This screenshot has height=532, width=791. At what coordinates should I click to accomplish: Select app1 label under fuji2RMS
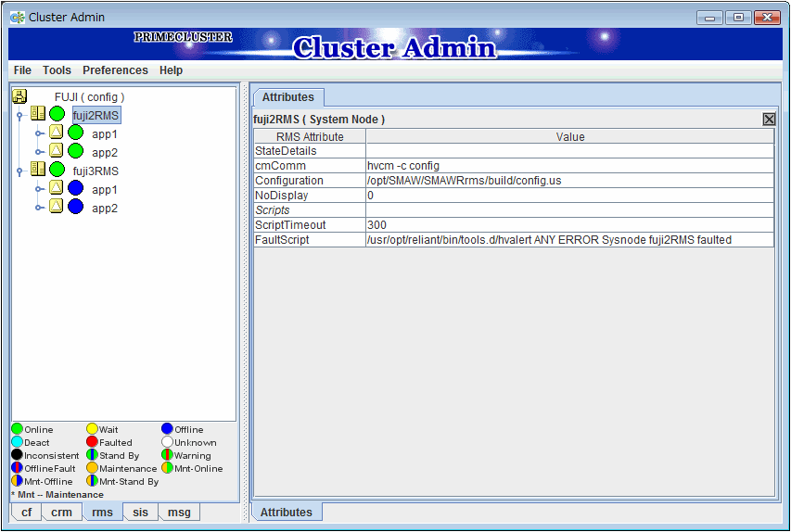click(x=105, y=134)
